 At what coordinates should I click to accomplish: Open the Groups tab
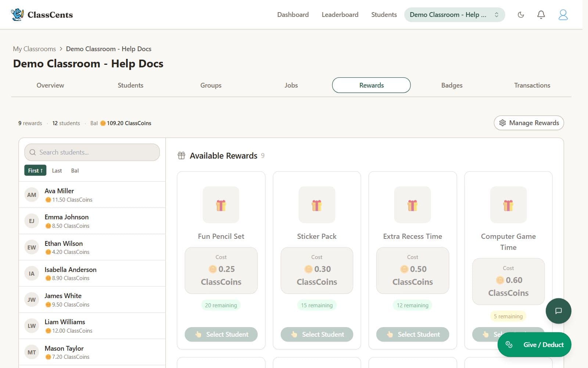click(211, 85)
